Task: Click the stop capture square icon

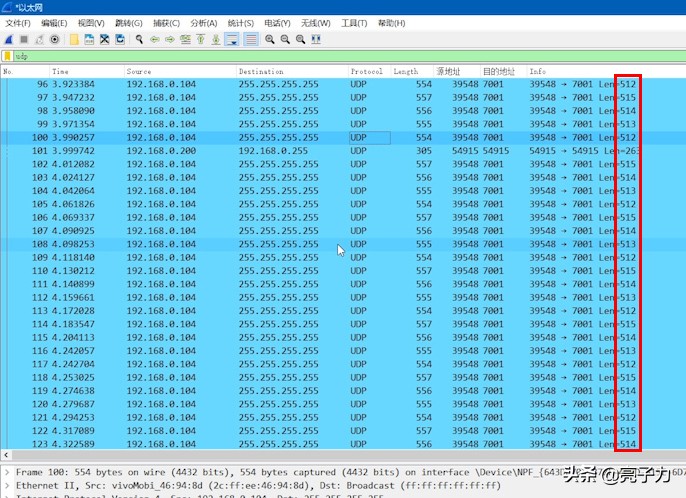Action: (24, 39)
